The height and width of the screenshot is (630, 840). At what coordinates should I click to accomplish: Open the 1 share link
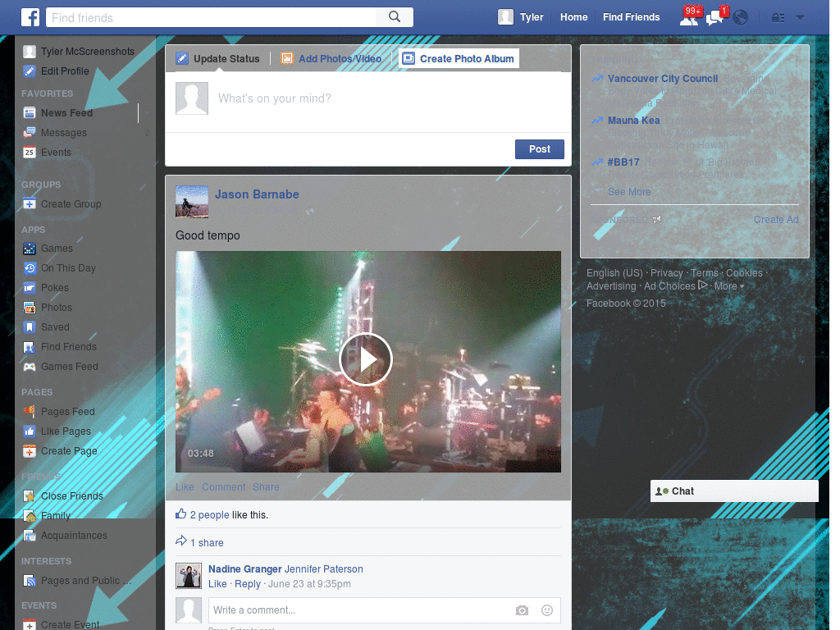coord(207,543)
